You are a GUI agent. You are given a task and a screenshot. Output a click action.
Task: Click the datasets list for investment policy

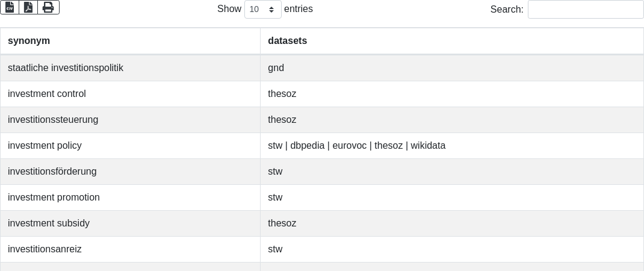point(356,146)
